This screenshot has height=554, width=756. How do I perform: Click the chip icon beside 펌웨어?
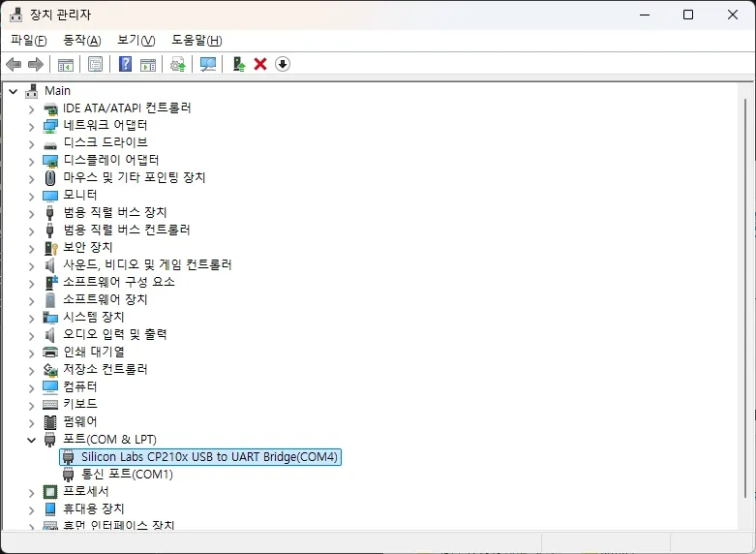tap(50, 421)
